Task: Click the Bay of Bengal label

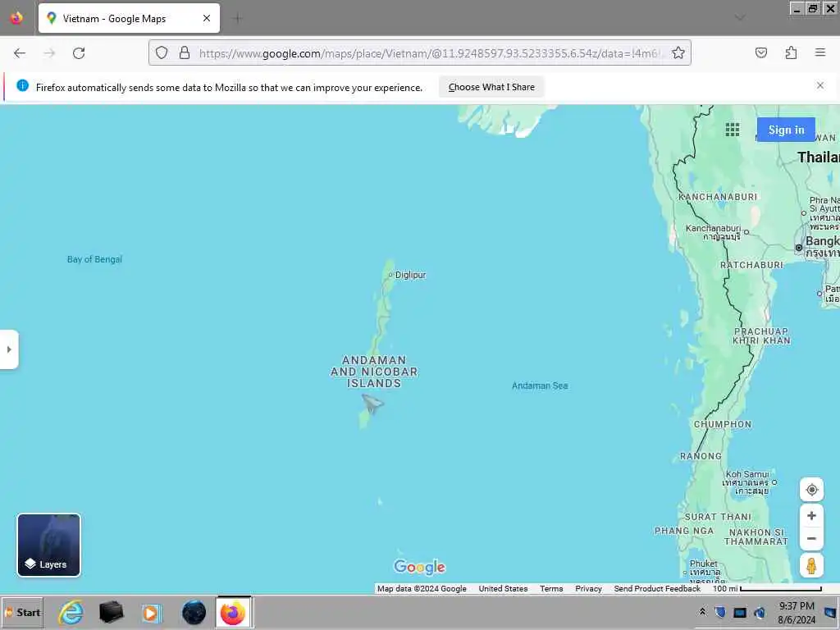Action: pyautogui.click(x=94, y=259)
